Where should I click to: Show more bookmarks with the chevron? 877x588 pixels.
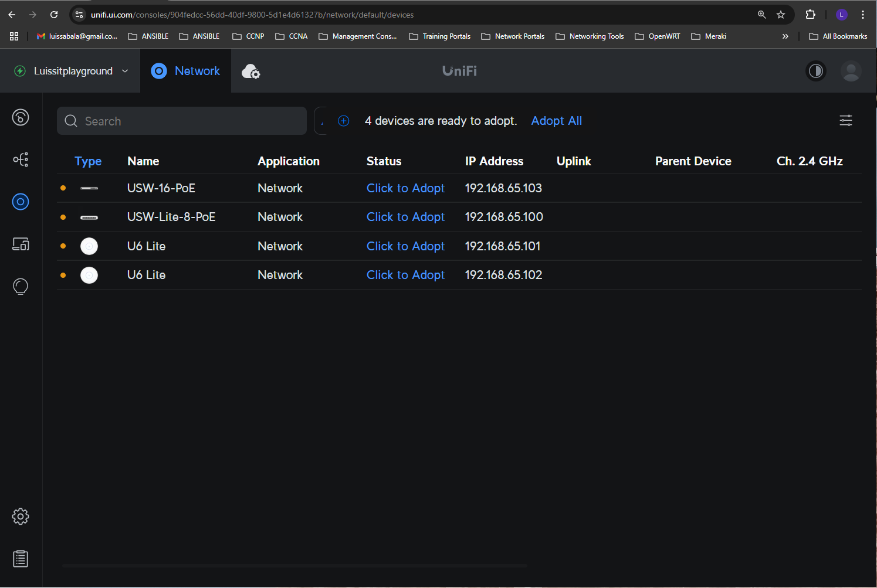click(785, 36)
